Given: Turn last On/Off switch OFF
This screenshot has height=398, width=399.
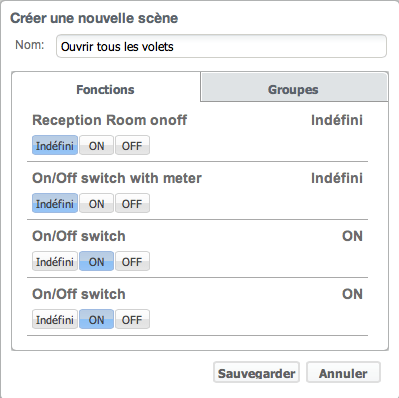Looking at the screenshot, I should click(132, 319).
